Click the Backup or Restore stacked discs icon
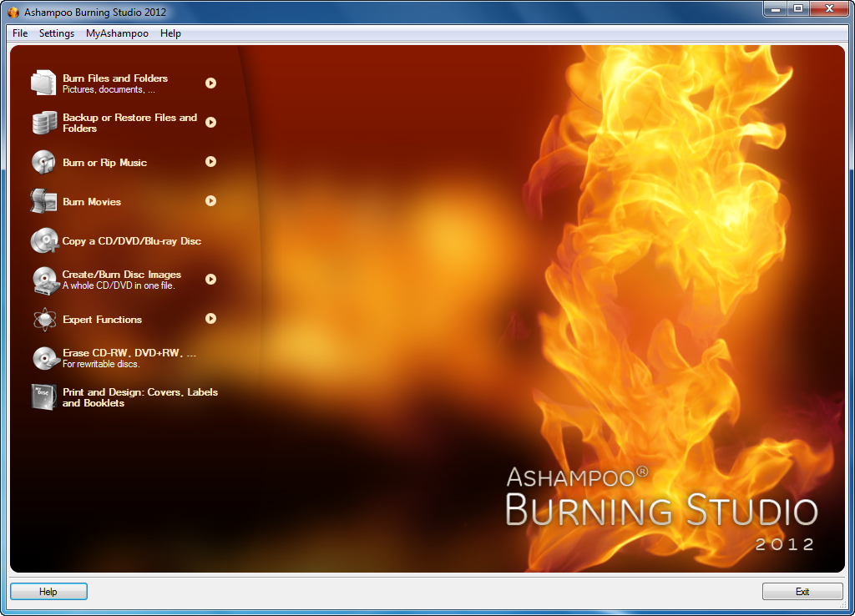The image size is (855, 616). click(x=44, y=122)
